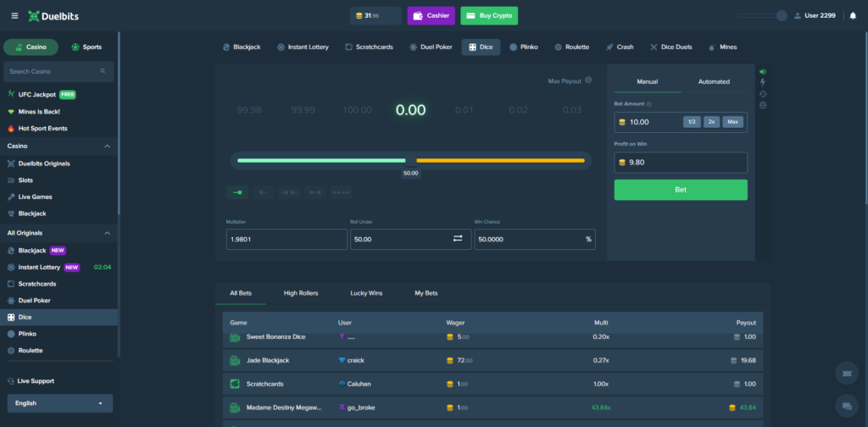Open the My Bets tab

pyautogui.click(x=426, y=293)
